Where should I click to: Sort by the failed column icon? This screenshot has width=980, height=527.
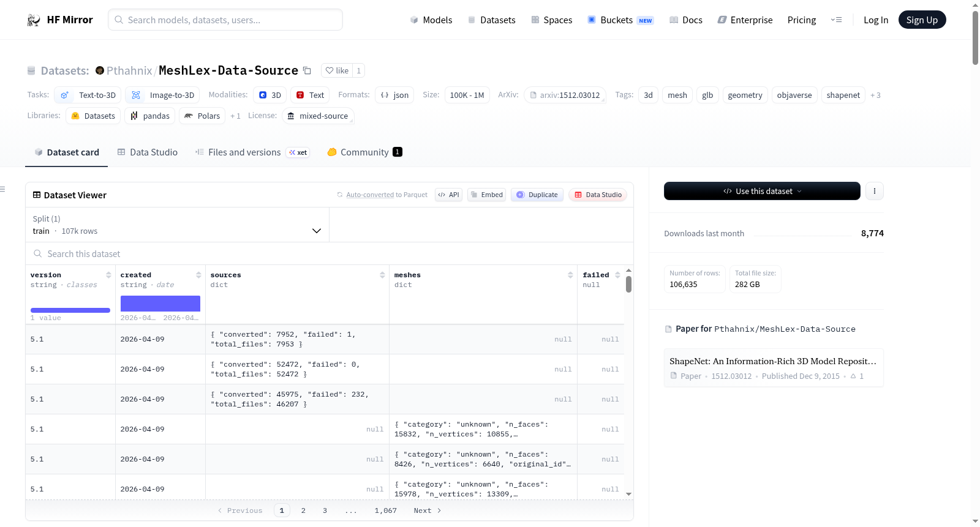click(x=617, y=275)
